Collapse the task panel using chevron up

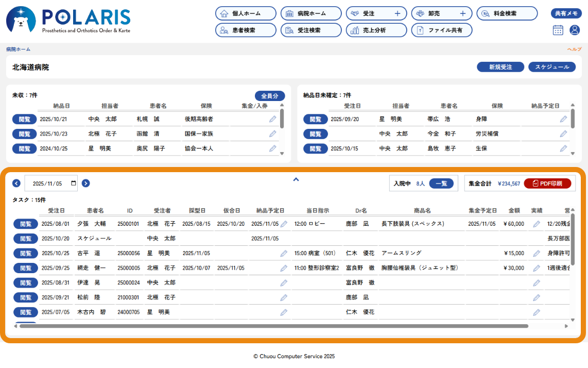(x=296, y=179)
